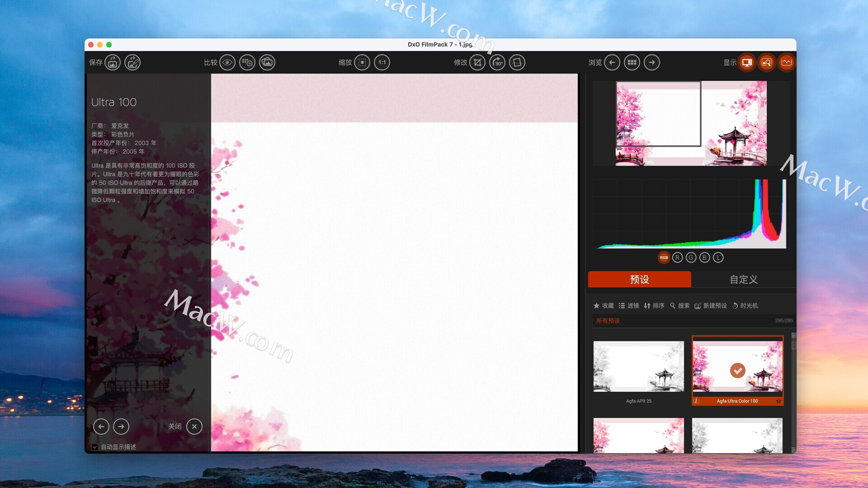This screenshot has height=488, width=868.
Task: Switch to the 预设 tab
Action: pos(639,279)
